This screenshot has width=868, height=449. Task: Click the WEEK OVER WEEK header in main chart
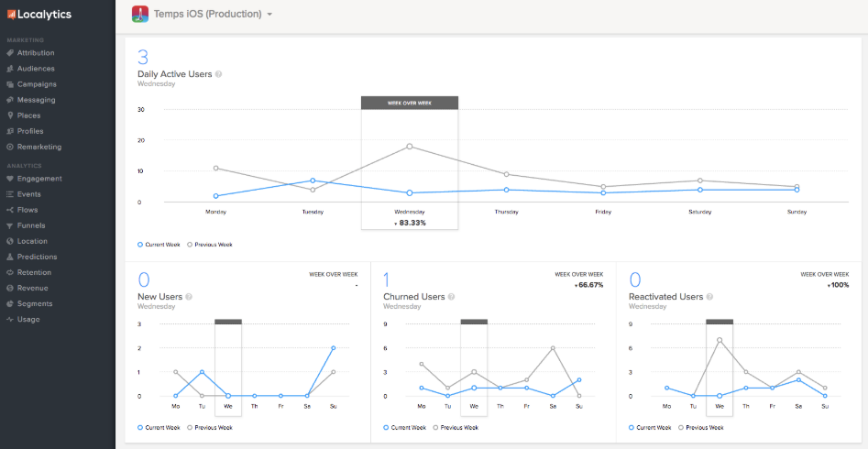click(x=410, y=103)
